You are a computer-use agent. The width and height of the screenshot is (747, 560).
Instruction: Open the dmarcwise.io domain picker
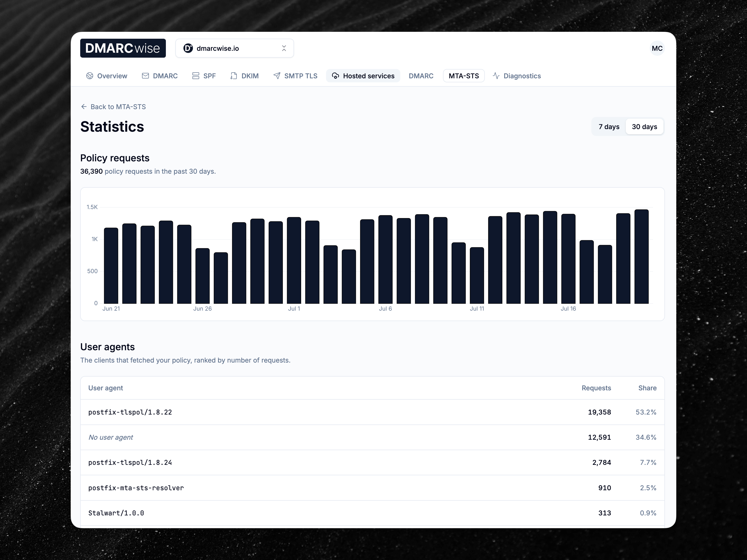[235, 48]
